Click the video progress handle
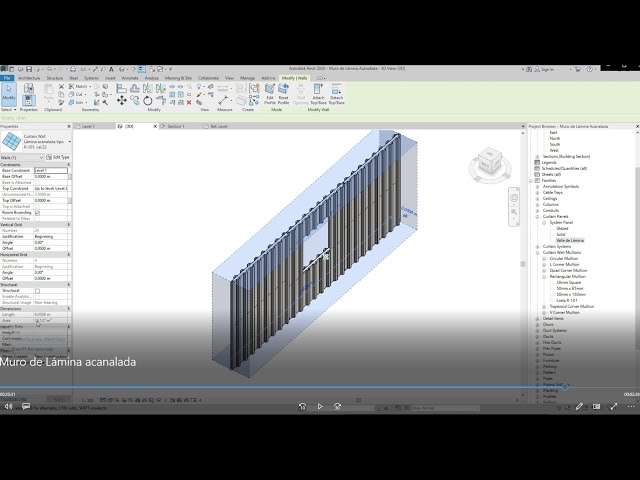 564,387
